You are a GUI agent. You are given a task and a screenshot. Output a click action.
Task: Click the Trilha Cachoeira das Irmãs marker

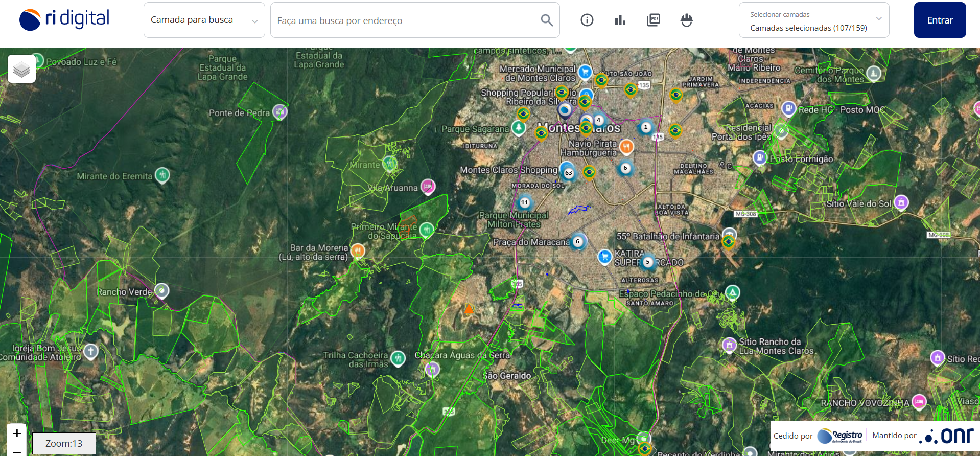coord(398,358)
